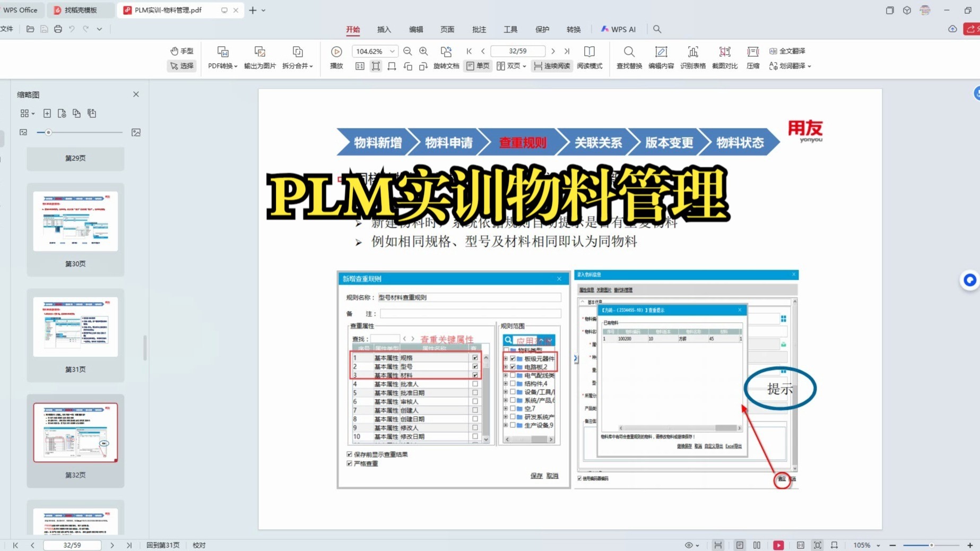The width and height of the screenshot is (980, 551).
Task: Set the view to actual size 1:1
Action: (x=360, y=66)
